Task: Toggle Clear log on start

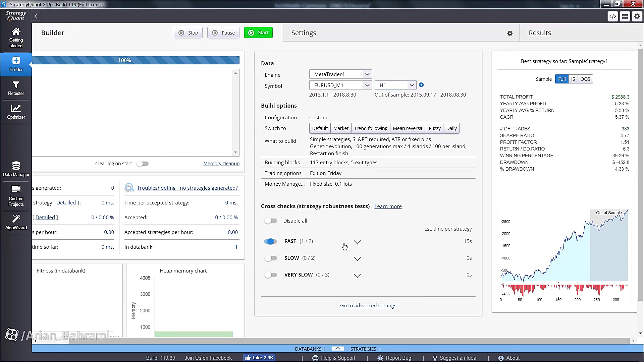Action: [x=143, y=164]
